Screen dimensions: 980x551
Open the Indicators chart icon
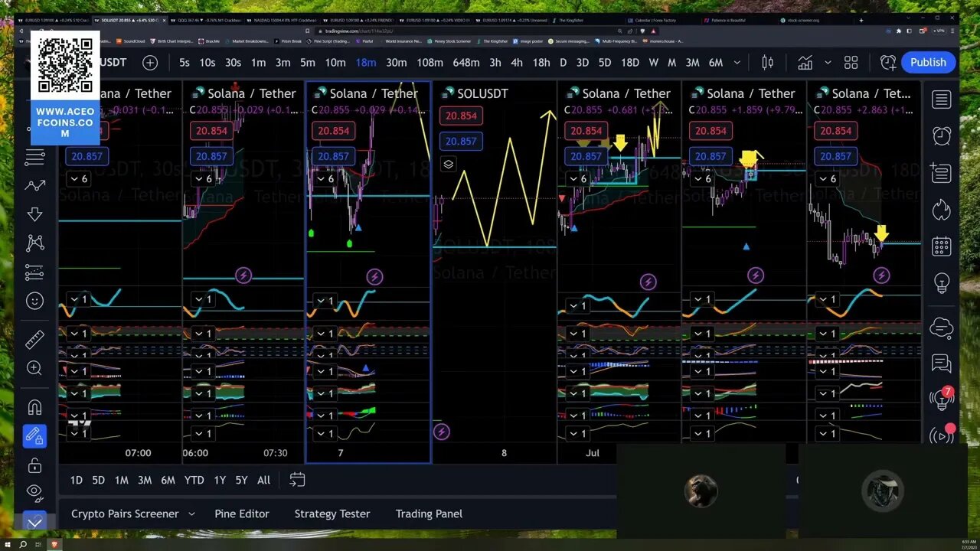[805, 63]
